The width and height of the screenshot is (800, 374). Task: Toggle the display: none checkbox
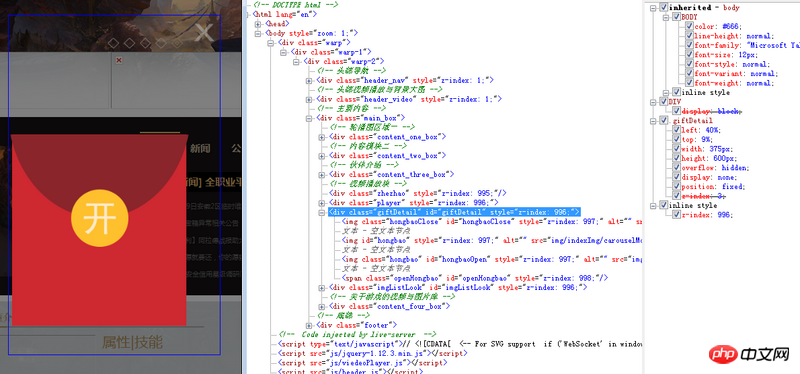(x=676, y=177)
